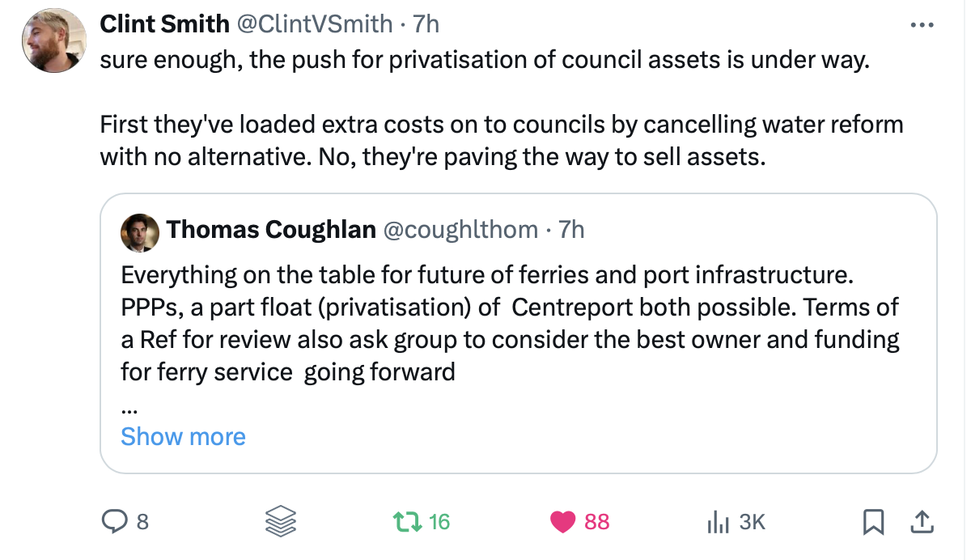The height and width of the screenshot is (560, 971).
Task: Click the main tweet's 7h timestamp
Action: (426, 24)
